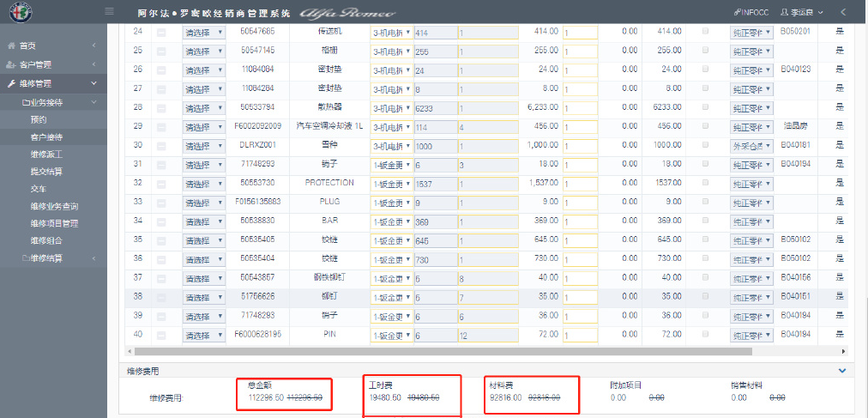Tick the checkbox in row 33 PLUG
Screen dimensions: 868x418
[x=705, y=202]
